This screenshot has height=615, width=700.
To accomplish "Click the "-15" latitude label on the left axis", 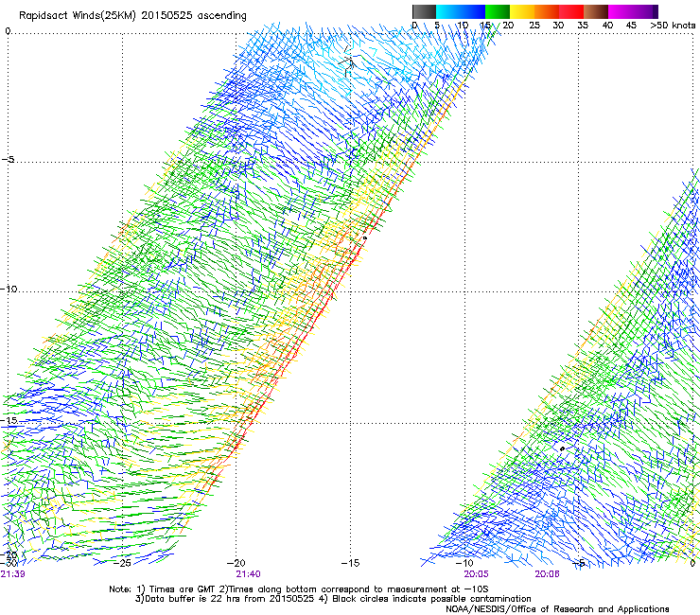I will (9, 420).
